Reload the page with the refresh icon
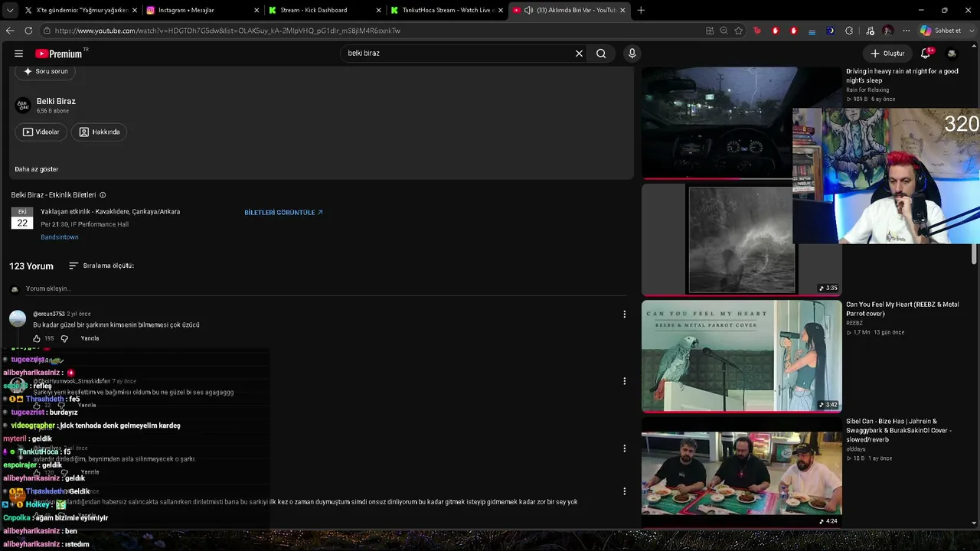This screenshot has height=551, width=980. click(28, 31)
